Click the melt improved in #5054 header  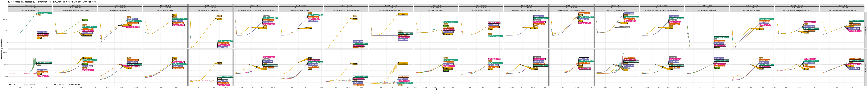(165, 11)
